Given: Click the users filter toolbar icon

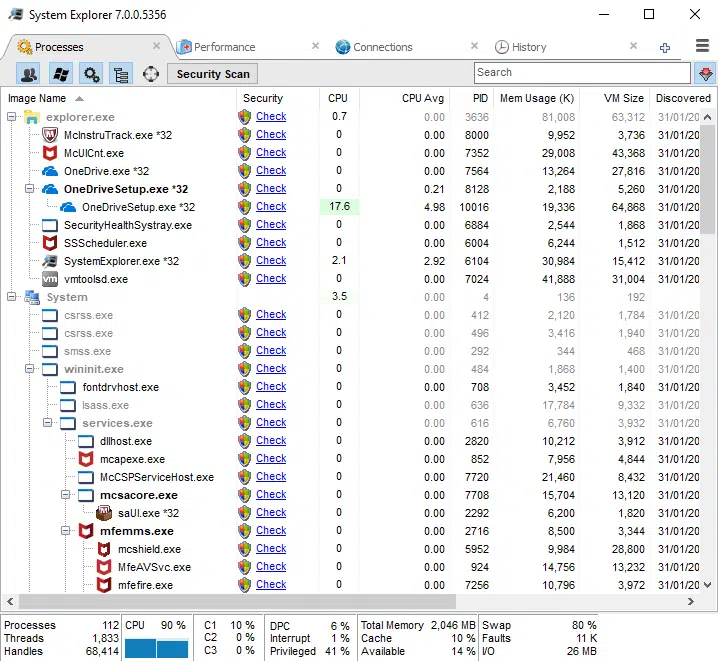Looking at the screenshot, I should tap(29, 74).
